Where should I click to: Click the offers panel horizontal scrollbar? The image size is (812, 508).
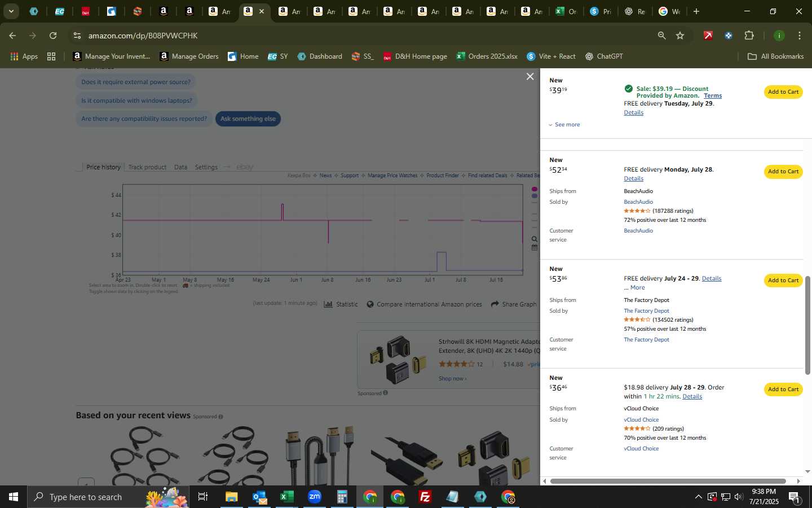(x=668, y=481)
